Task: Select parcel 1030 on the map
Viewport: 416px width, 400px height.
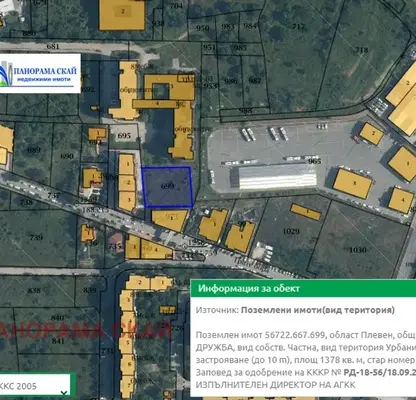Action: point(358,250)
